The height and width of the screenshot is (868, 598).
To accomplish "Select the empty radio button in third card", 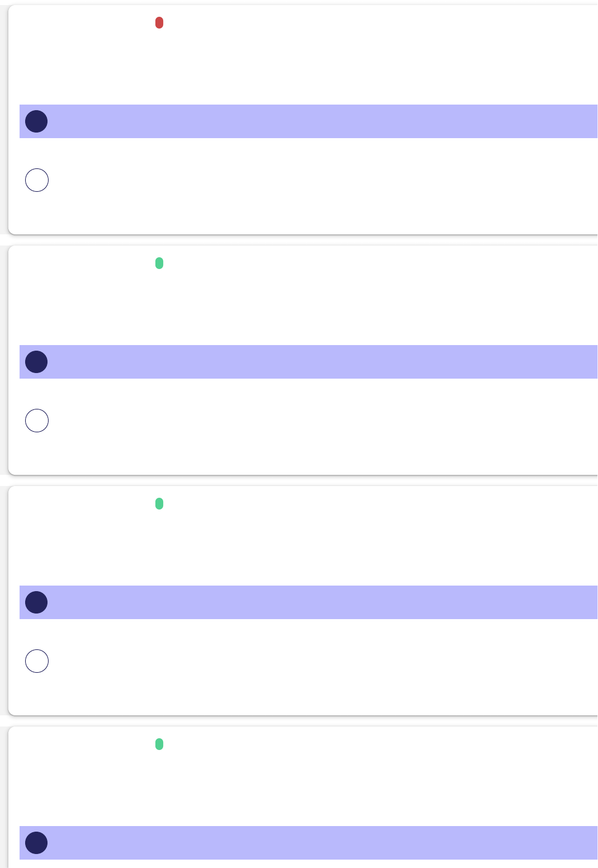I will [37, 661].
